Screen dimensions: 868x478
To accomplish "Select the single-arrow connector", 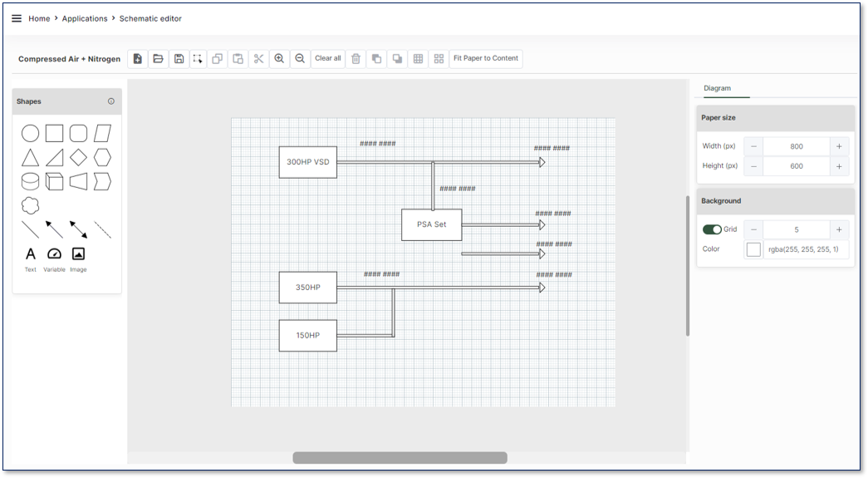I will pos(54,229).
